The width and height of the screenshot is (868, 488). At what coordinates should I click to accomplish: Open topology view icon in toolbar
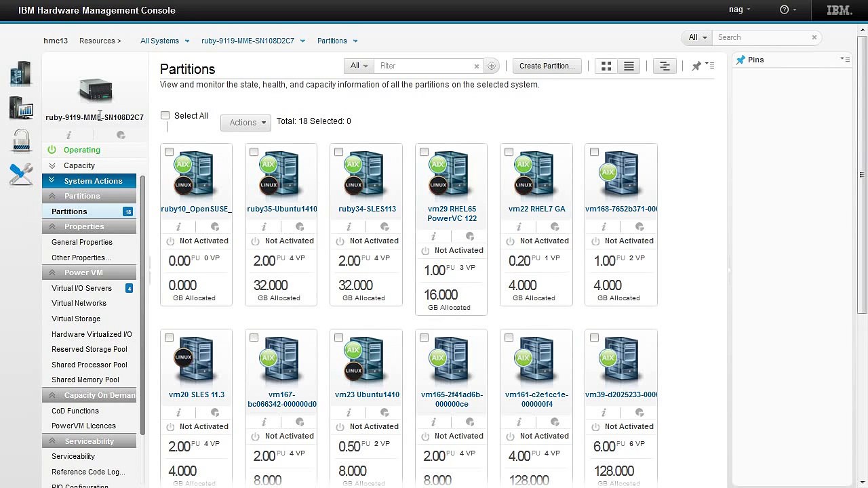click(665, 66)
